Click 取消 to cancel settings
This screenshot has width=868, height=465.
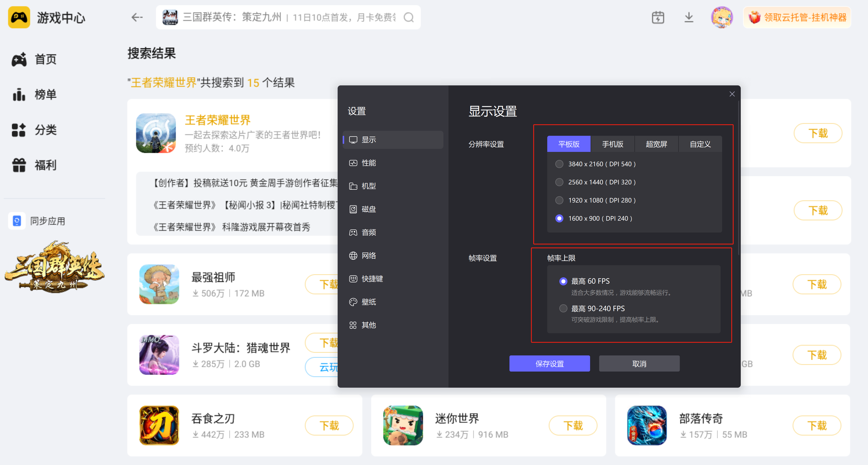639,363
